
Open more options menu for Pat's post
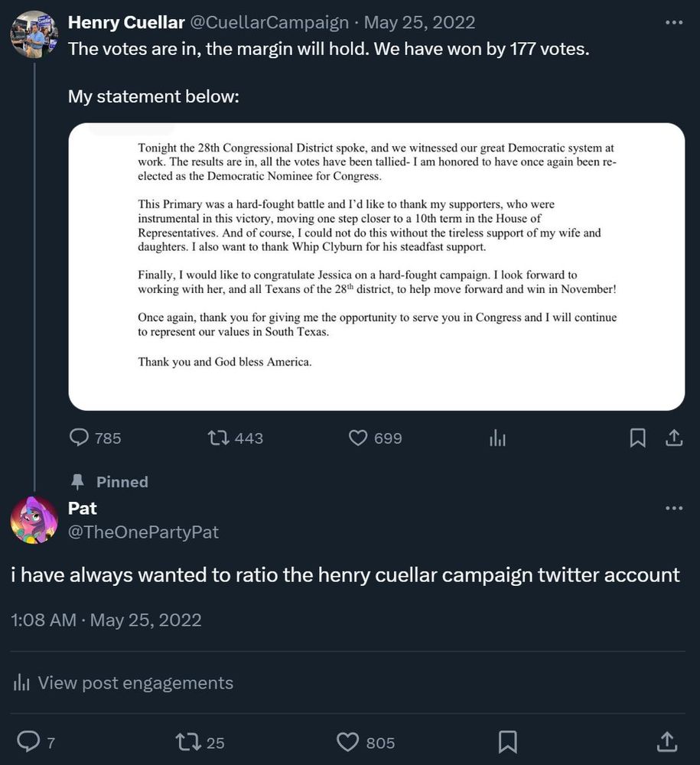[674, 509]
